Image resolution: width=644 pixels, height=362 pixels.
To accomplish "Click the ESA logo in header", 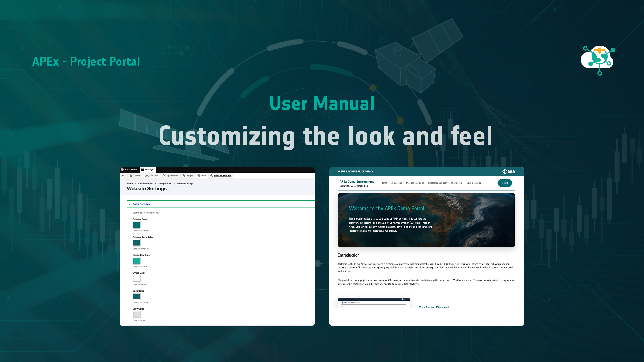I will pos(509,171).
